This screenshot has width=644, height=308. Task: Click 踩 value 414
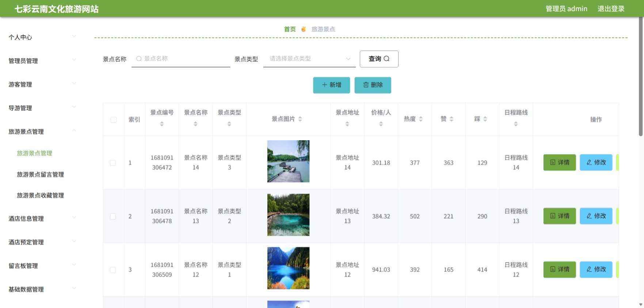[x=482, y=270]
